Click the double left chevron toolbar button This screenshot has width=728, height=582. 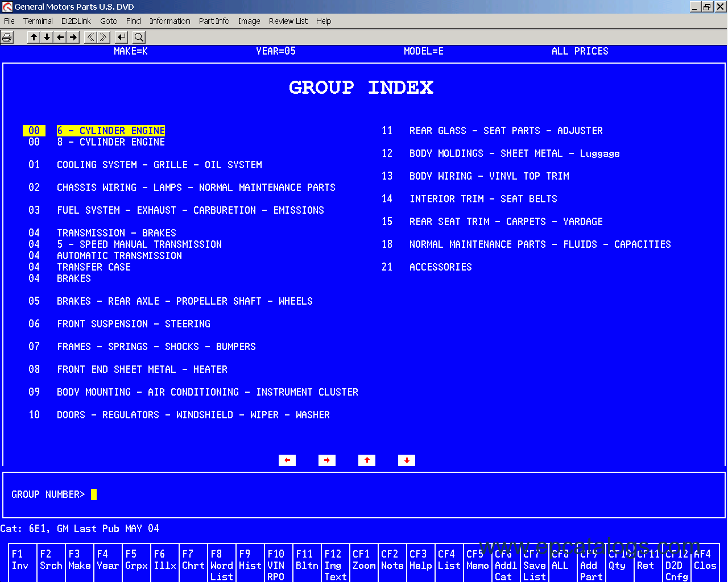90,38
